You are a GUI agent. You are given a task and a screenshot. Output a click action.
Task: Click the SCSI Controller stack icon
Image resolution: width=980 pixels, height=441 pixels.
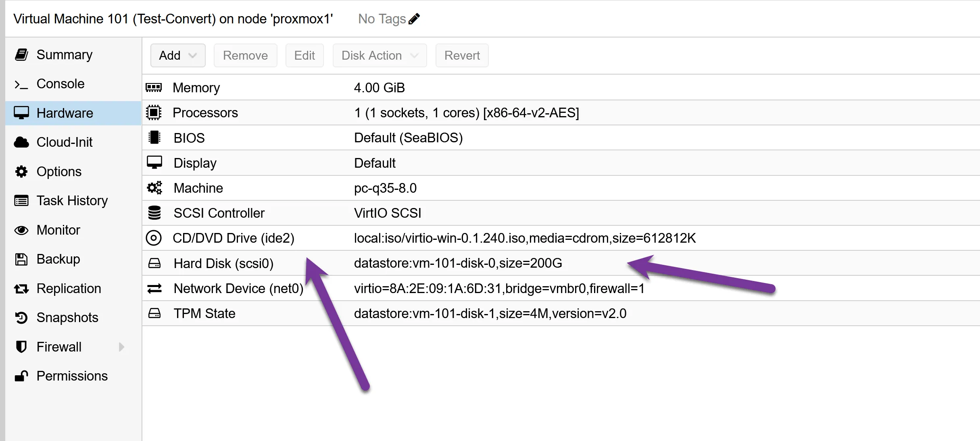click(154, 213)
